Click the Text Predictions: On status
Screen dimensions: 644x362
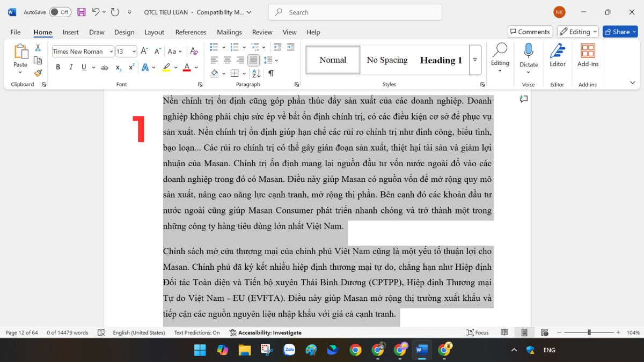(x=197, y=333)
